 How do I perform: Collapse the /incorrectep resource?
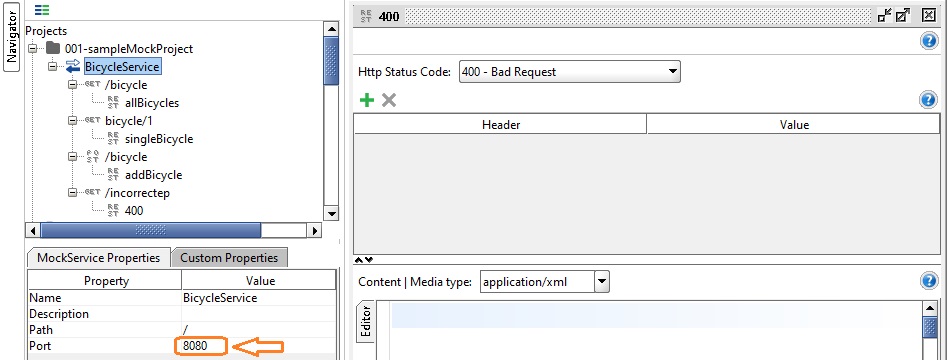[72, 192]
